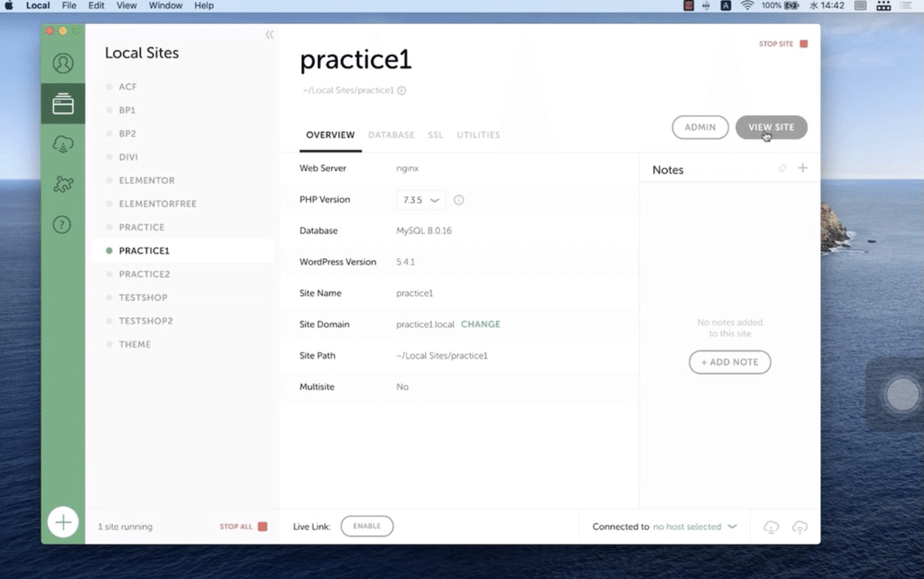Viewport: 924px width, 579px height.
Task: Open the Connect cloud icon in sidebar
Action: pos(63,144)
